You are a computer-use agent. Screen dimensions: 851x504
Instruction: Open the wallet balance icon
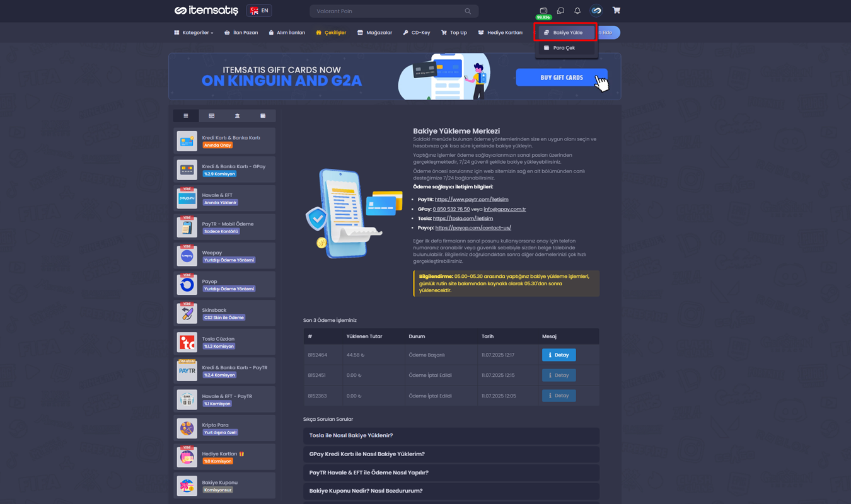click(x=543, y=11)
